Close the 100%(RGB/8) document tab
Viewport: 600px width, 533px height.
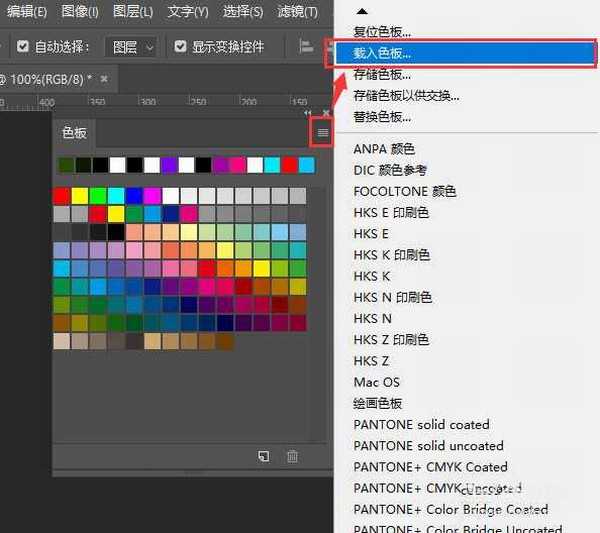tap(104, 77)
